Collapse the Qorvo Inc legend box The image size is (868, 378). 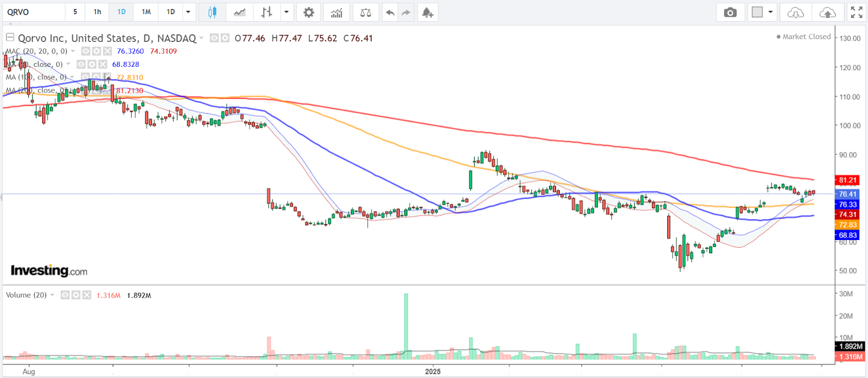coord(10,37)
